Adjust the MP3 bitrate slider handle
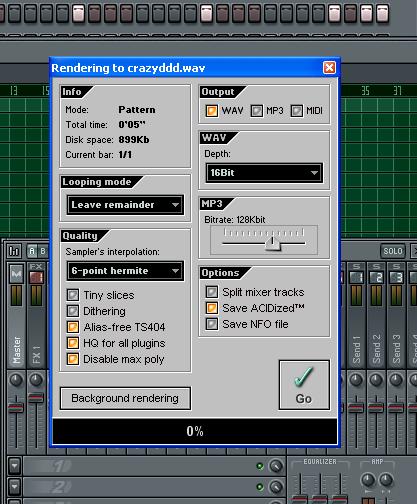417x504 pixels. pos(273,244)
